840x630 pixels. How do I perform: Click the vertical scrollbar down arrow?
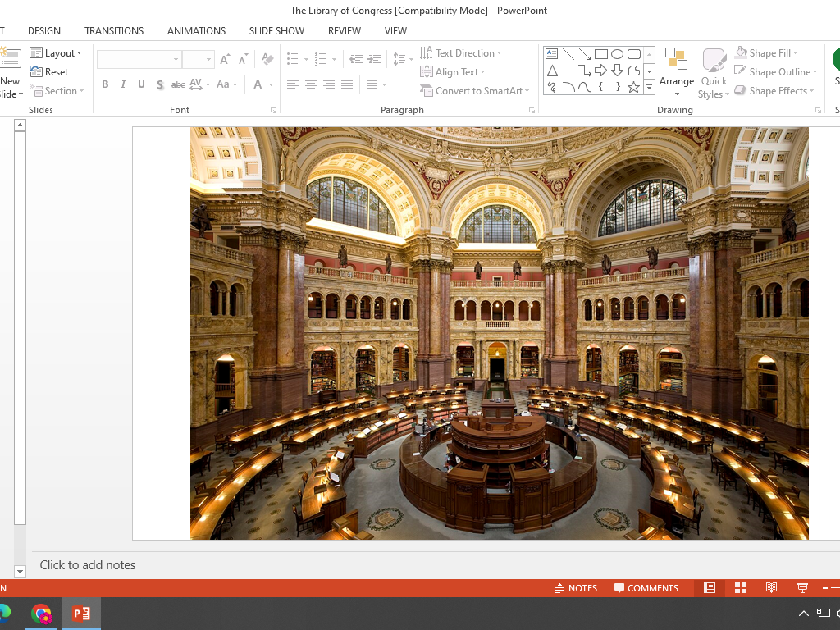coord(20,571)
